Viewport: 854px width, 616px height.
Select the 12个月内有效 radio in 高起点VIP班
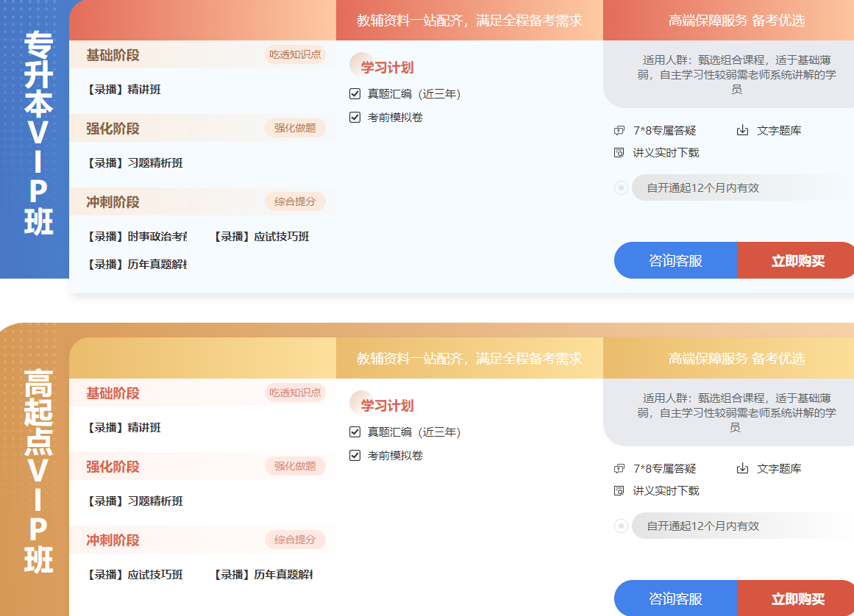621,526
